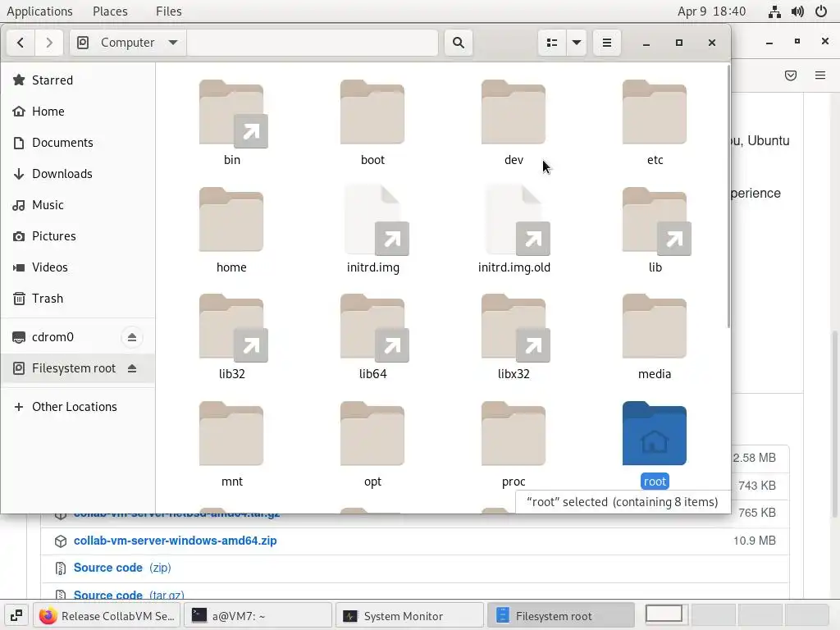Viewport: 840px width, 630px height.
Task: Open the mnt folder
Action: tap(231, 433)
